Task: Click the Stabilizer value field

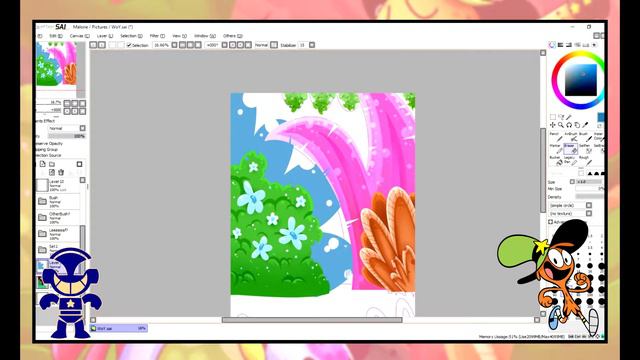Action: pyautogui.click(x=303, y=45)
